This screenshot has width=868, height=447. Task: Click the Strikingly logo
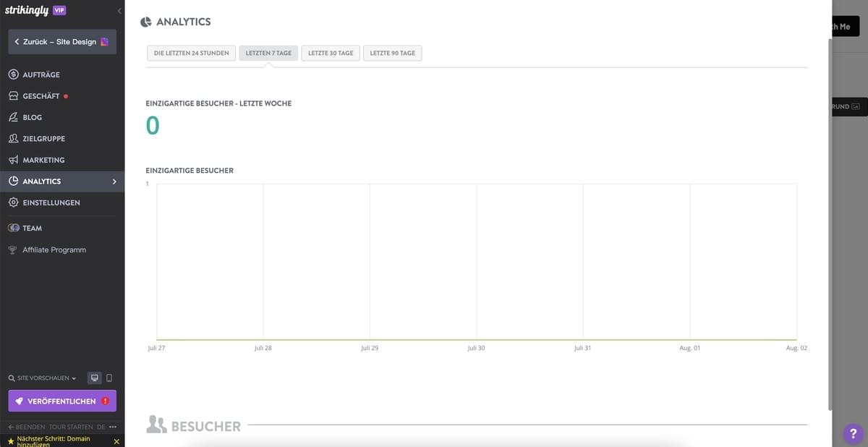click(26, 10)
